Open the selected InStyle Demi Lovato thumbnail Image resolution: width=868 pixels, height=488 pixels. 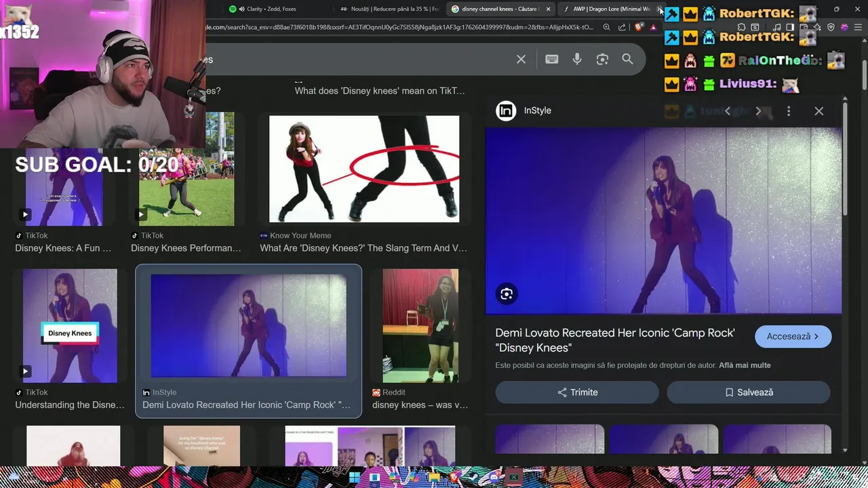coord(248,325)
